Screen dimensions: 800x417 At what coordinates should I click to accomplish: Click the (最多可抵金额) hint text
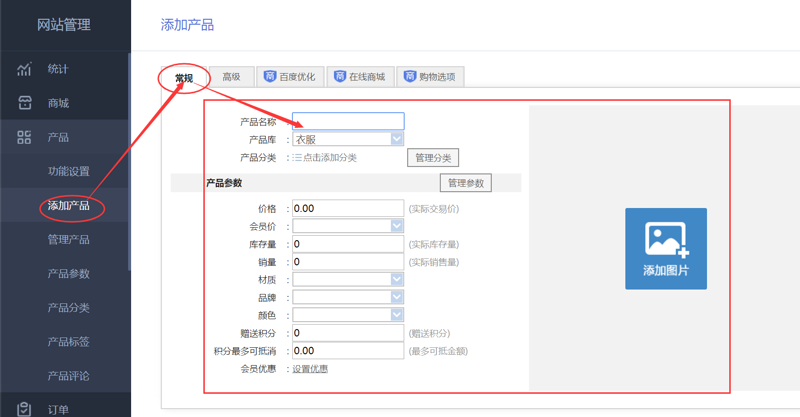438,351
